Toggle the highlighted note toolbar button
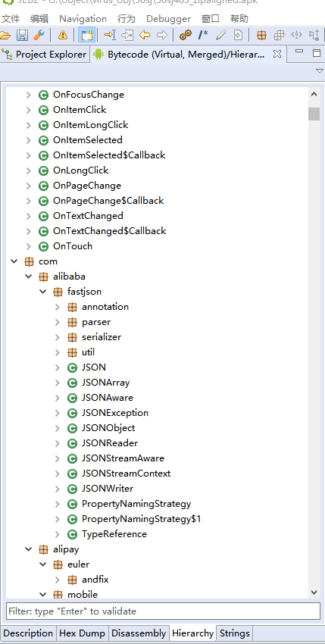Viewport: 325px width, 644px height. point(86,36)
